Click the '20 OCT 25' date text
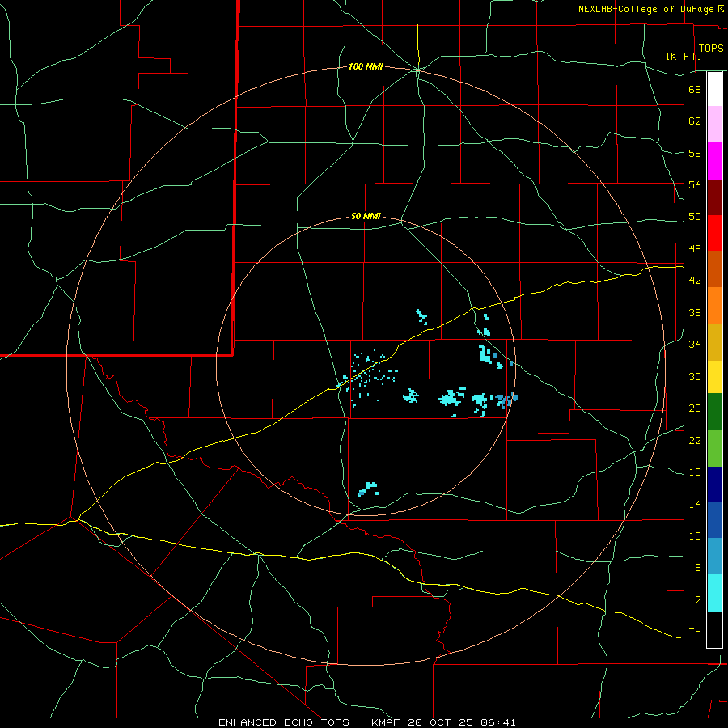The width and height of the screenshot is (728, 728). (441, 722)
